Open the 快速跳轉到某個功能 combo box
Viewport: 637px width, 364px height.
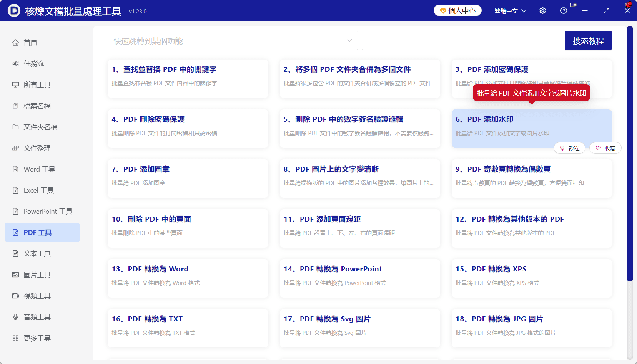(233, 40)
